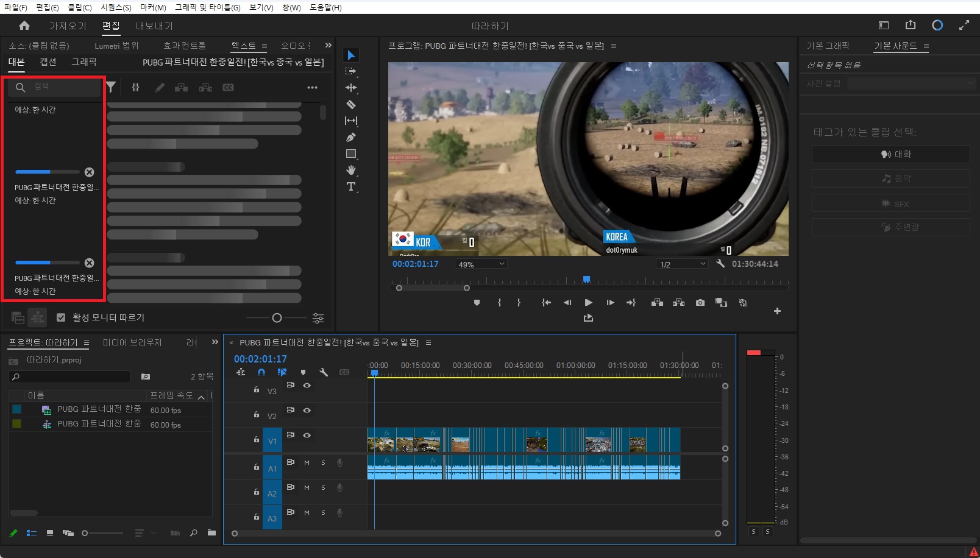This screenshot has height=558, width=980.
Task: Select the Pen tool in toolbar
Action: click(x=351, y=137)
